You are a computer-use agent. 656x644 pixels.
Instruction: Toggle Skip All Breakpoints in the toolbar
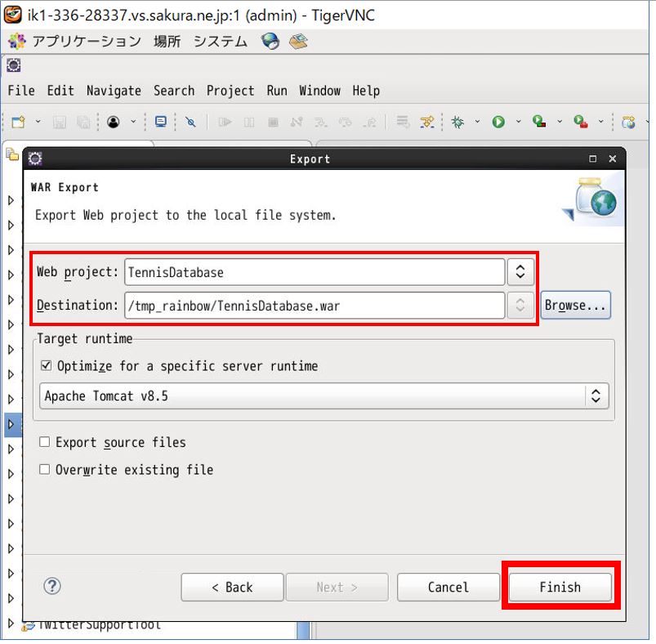coord(191,123)
